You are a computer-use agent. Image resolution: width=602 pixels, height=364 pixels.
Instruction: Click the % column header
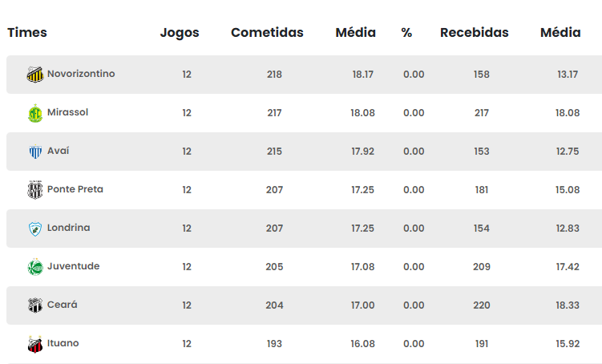point(406,33)
